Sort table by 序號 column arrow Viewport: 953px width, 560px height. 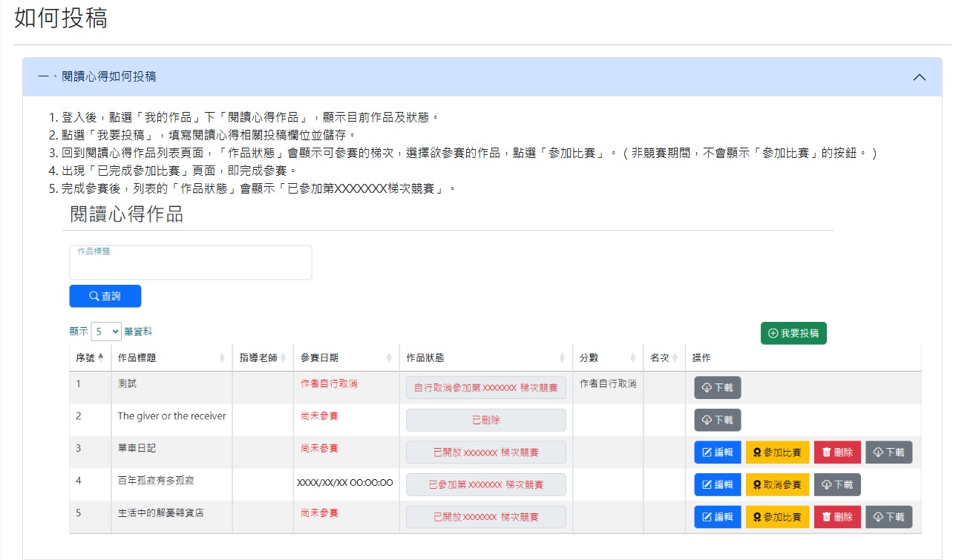tap(101, 358)
